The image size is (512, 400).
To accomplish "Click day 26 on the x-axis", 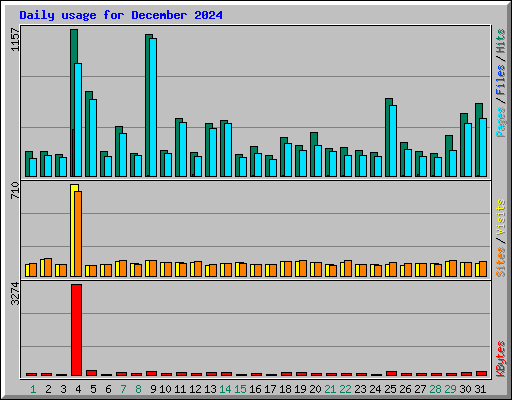I will [x=405, y=389].
